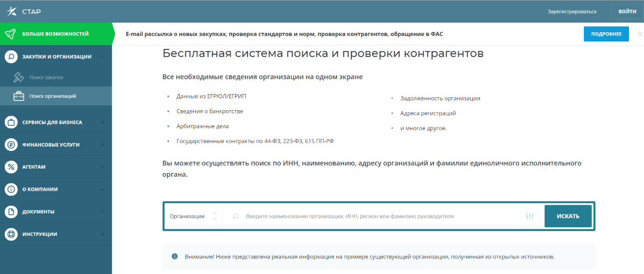Select Поиск закупок in sidebar
644x274 pixels.
[46, 77]
